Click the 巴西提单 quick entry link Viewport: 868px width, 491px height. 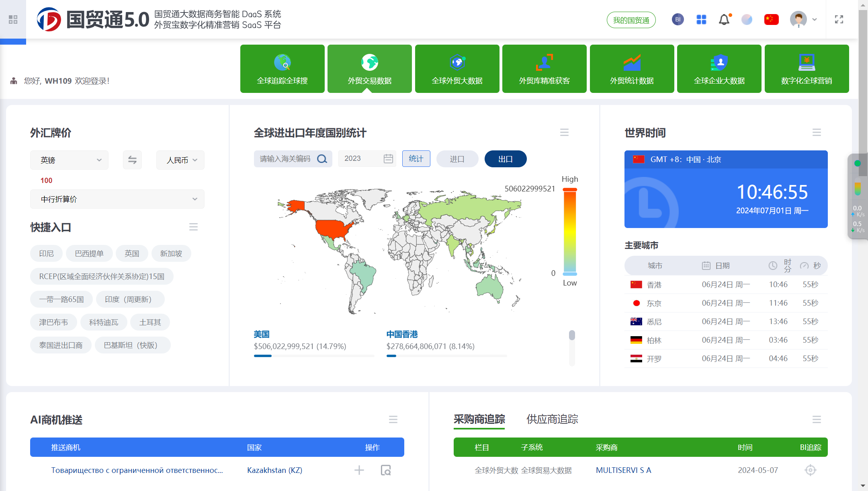[x=89, y=253]
